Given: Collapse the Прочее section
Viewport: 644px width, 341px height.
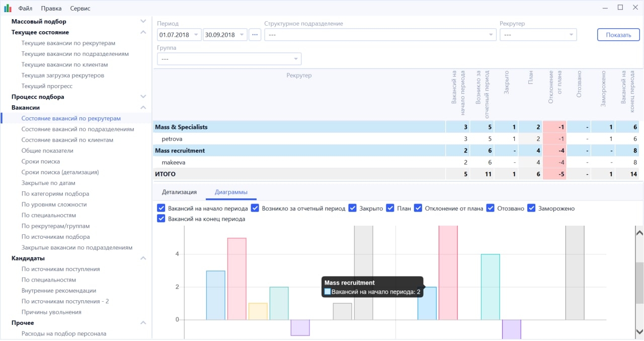Looking at the screenshot, I should [x=143, y=322].
